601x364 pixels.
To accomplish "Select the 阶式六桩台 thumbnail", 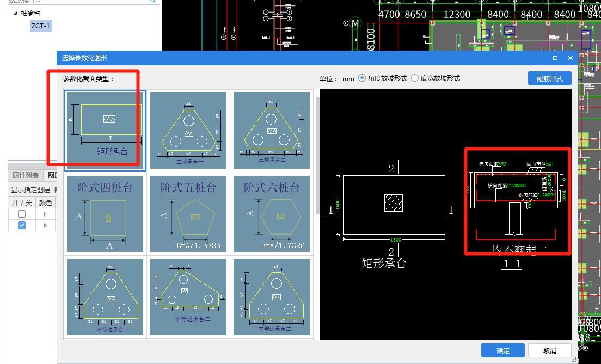I will pos(271,214).
